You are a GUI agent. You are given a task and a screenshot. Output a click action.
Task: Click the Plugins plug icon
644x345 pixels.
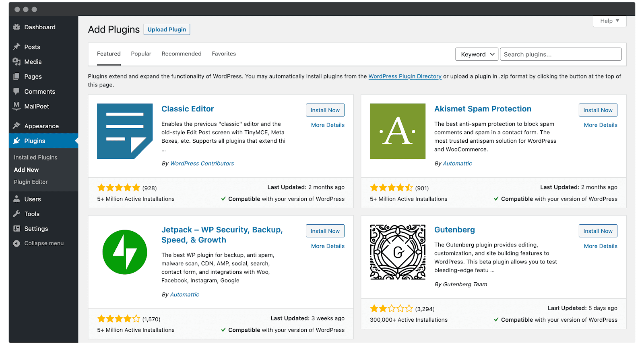(17, 141)
